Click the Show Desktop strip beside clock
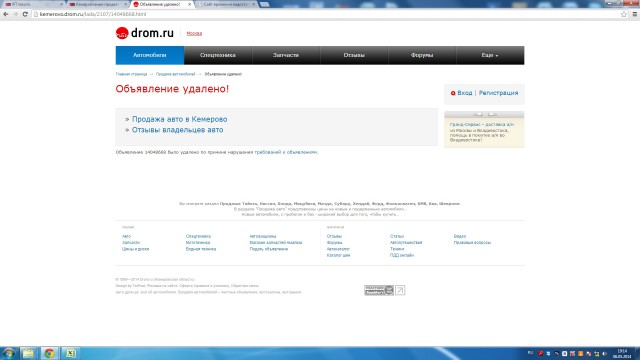 click(x=637, y=353)
